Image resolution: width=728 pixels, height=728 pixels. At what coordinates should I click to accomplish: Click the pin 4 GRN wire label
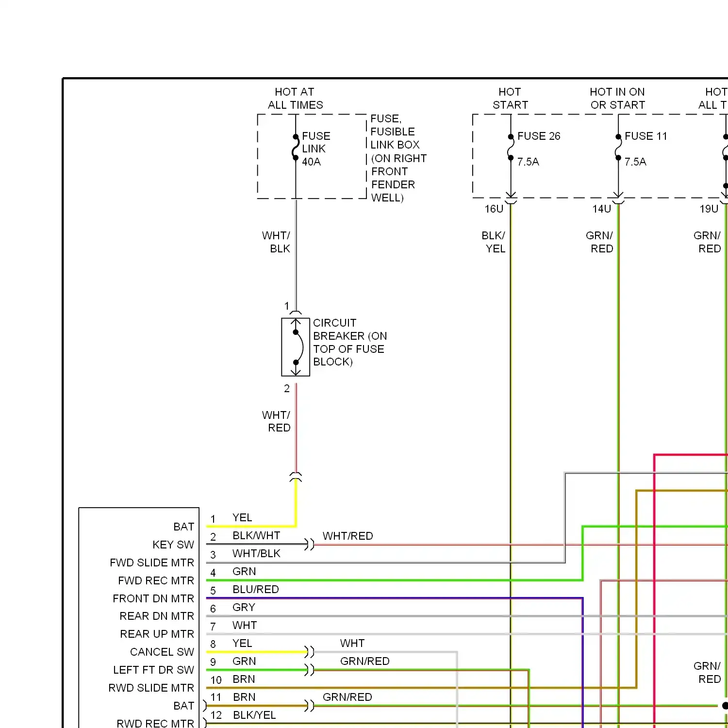[x=244, y=572]
